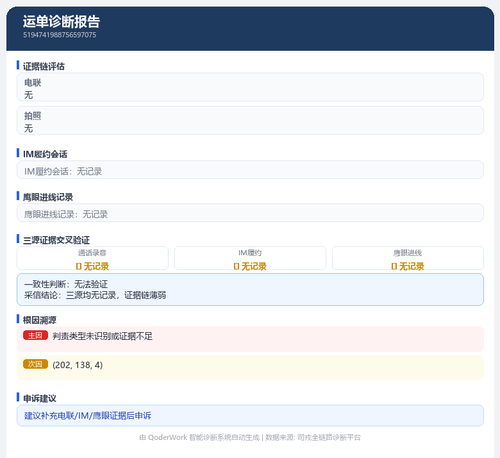Click 采信结论 三源均无记录 line

click(x=95, y=295)
